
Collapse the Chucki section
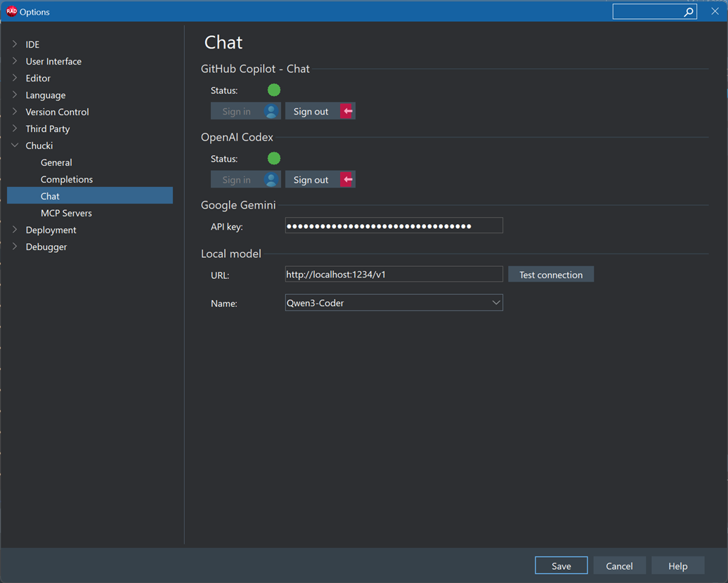click(15, 145)
